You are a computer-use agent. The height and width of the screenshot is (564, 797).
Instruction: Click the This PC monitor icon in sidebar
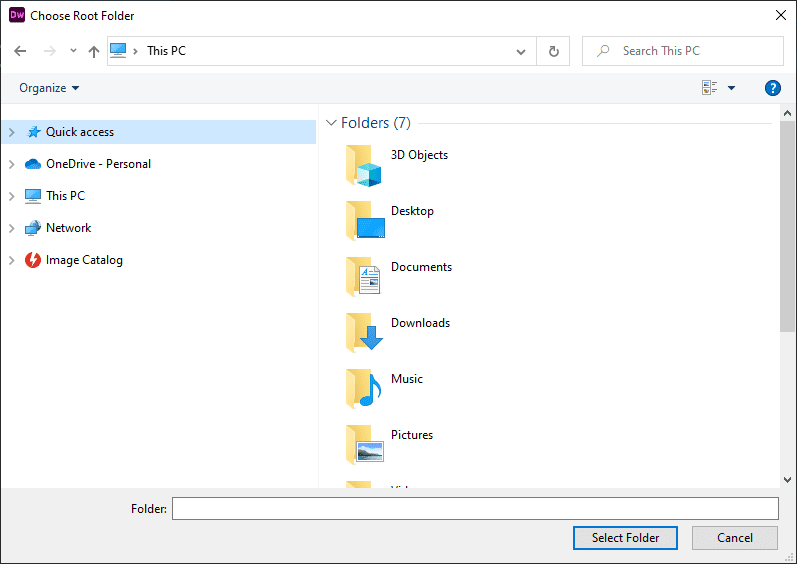[x=33, y=196]
